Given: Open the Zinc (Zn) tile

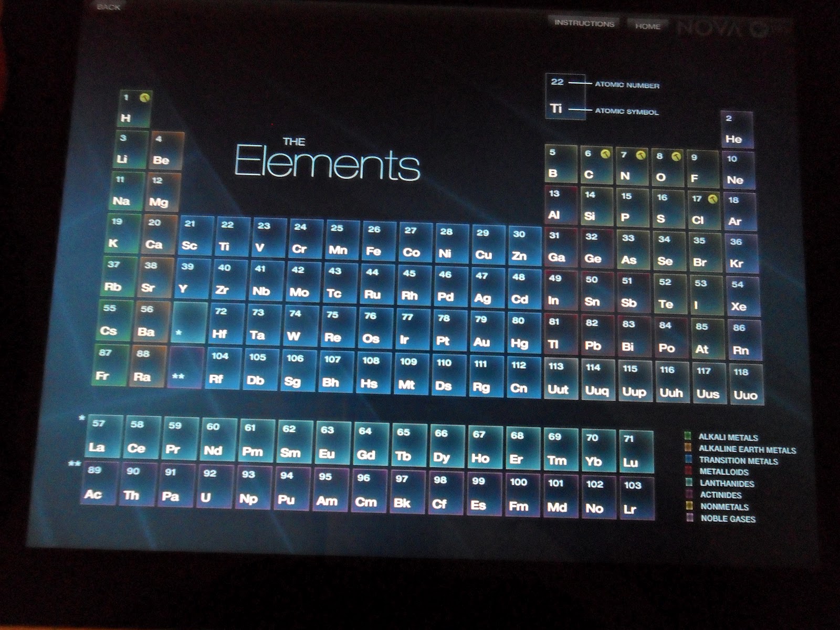Looking at the screenshot, I should tap(524, 246).
